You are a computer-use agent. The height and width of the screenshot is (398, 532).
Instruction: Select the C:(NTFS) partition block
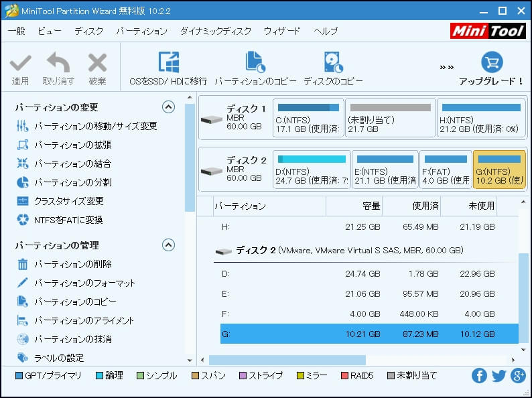point(308,118)
